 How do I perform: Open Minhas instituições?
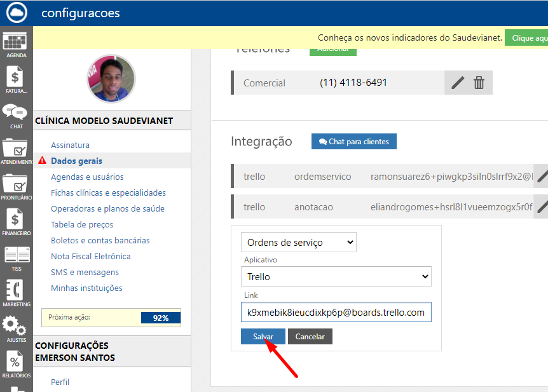click(x=86, y=288)
